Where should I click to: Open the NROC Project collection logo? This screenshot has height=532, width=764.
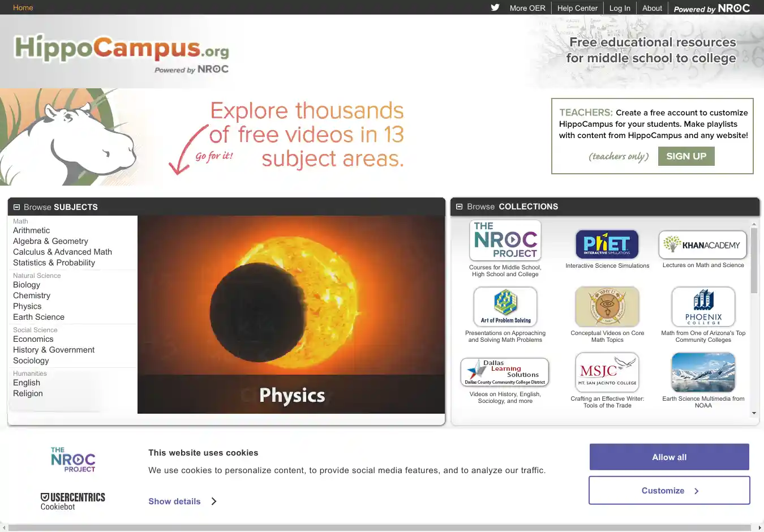[505, 241]
